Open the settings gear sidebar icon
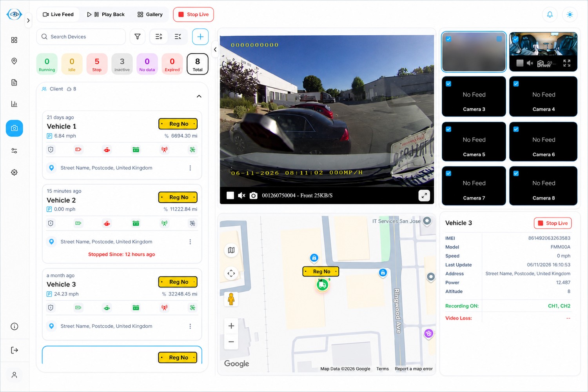Screen dimensions: 588x392 tap(14, 172)
